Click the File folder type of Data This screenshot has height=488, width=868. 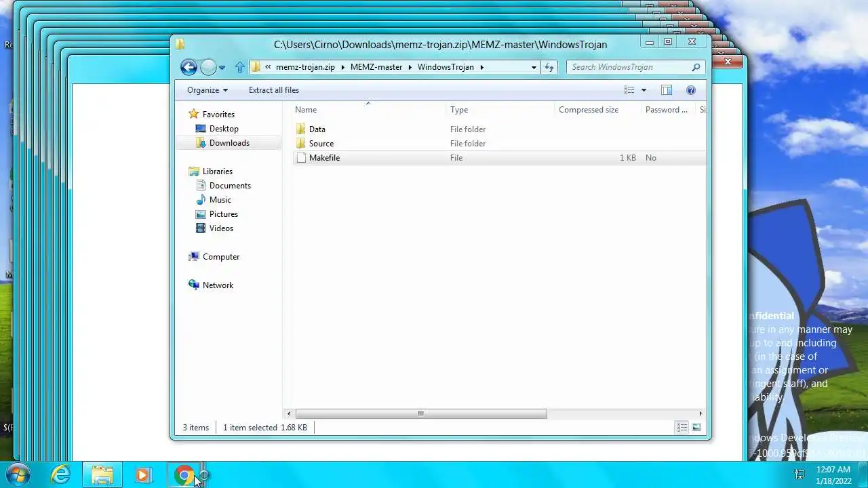point(468,129)
